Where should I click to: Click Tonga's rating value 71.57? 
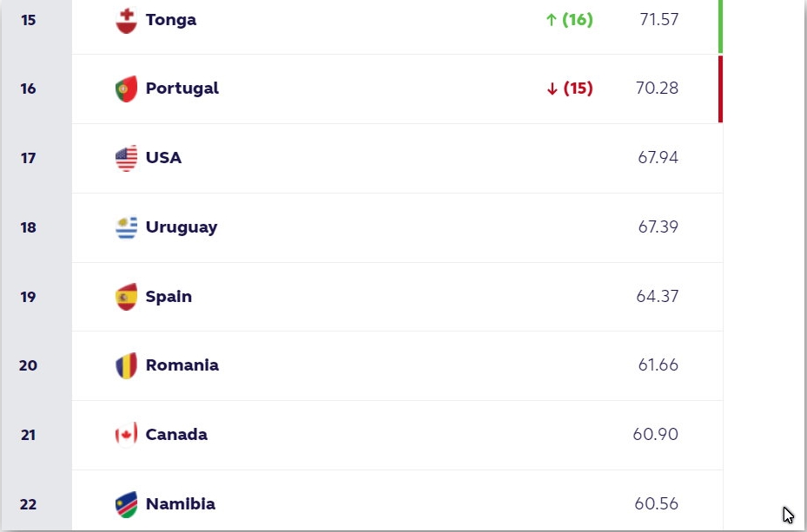pos(657,18)
